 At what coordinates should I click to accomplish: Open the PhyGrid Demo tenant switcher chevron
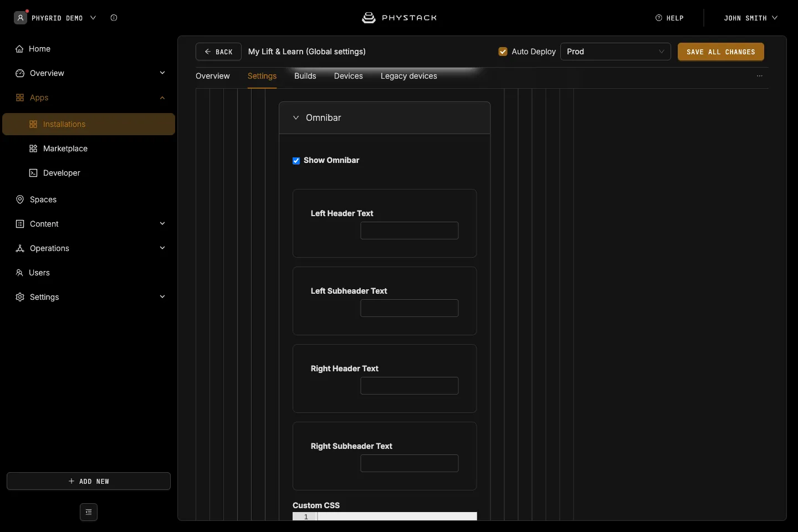93,18
